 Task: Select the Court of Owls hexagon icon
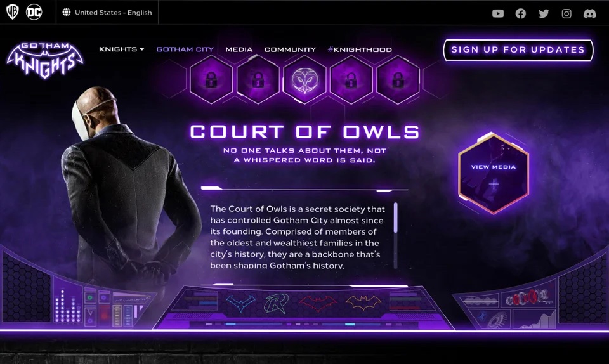click(304, 79)
